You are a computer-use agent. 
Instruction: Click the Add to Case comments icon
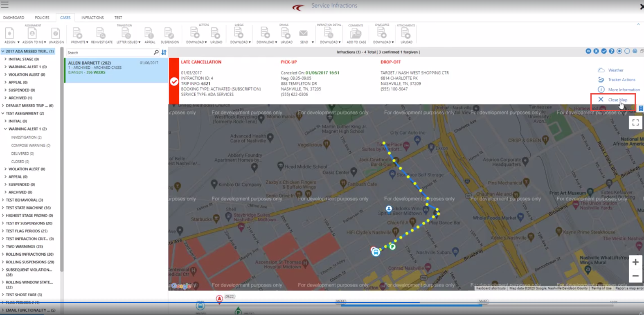point(356,34)
